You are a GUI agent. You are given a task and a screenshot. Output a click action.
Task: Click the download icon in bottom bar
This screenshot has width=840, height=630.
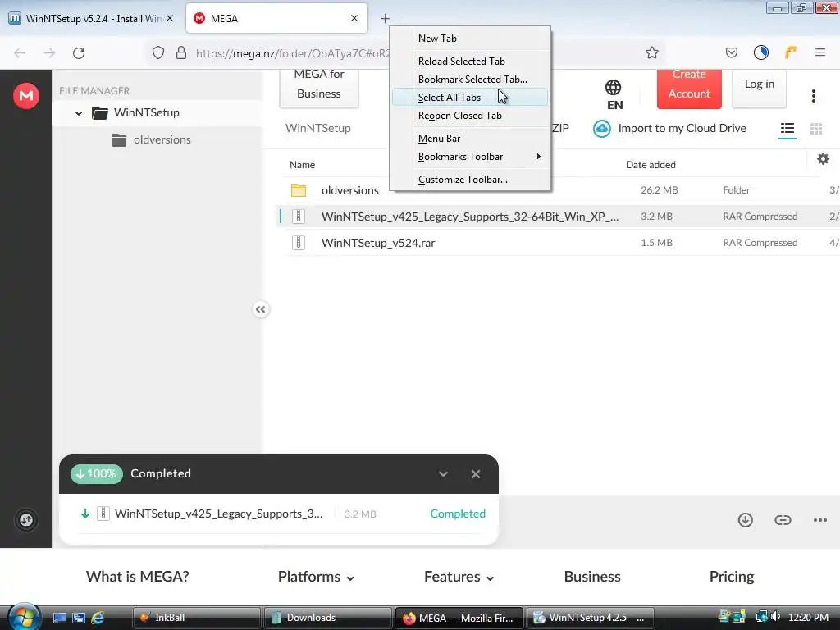(745, 519)
